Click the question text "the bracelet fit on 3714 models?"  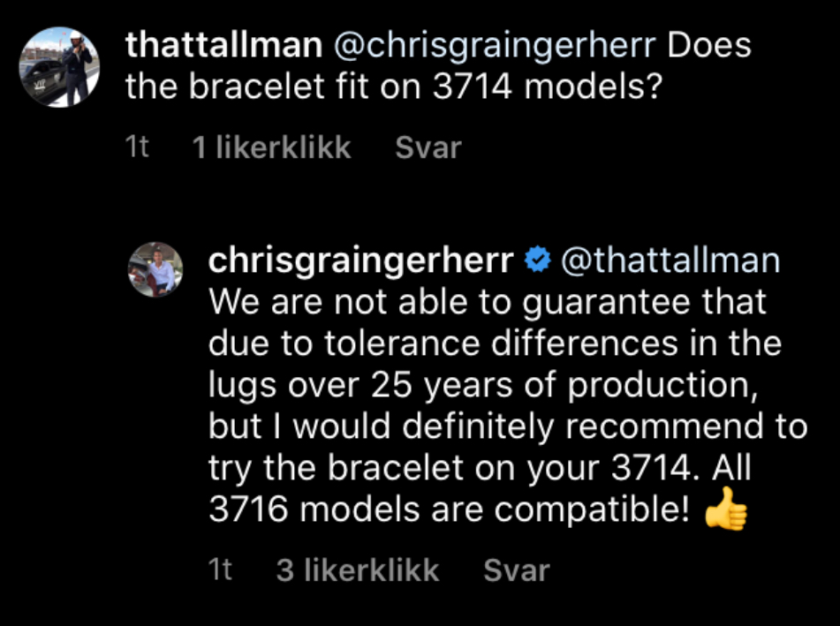(x=393, y=88)
